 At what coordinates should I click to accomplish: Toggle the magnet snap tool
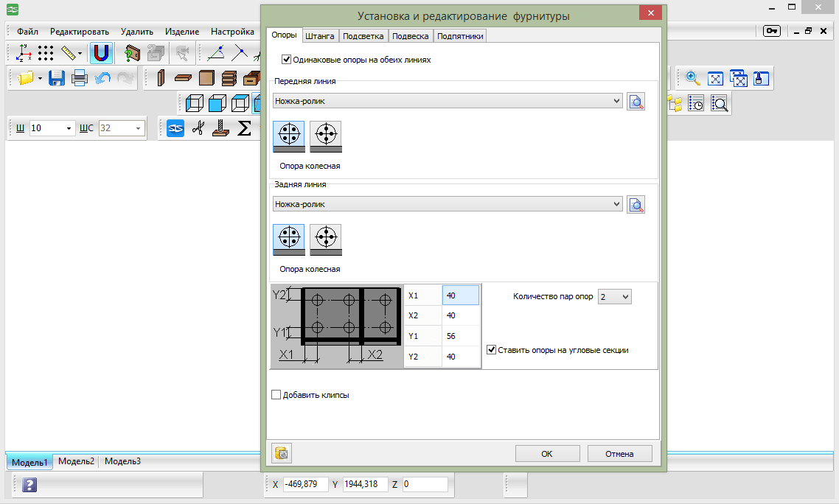101,53
